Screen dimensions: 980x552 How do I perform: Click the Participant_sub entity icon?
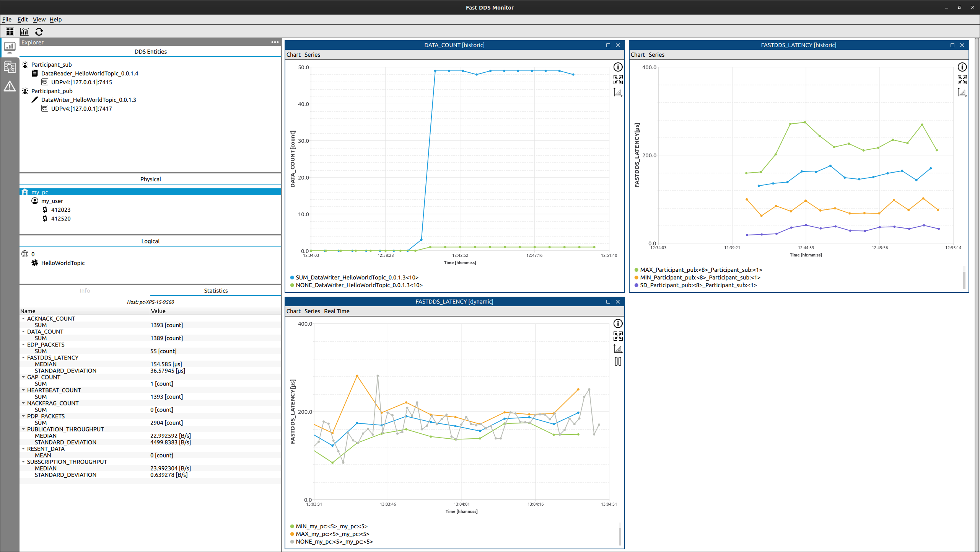(25, 64)
